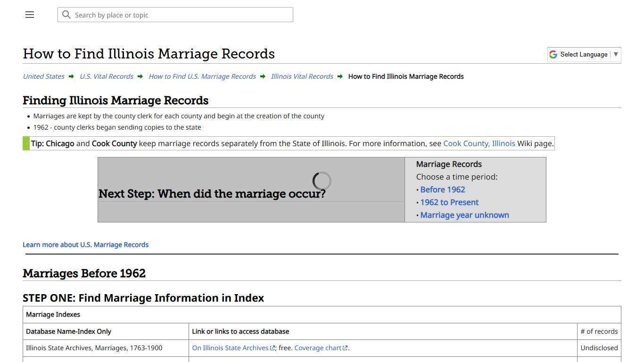The image size is (644, 362).
Task: Select Illinois Vital Records in the breadcrumb trail
Action: click(x=302, y=76)
